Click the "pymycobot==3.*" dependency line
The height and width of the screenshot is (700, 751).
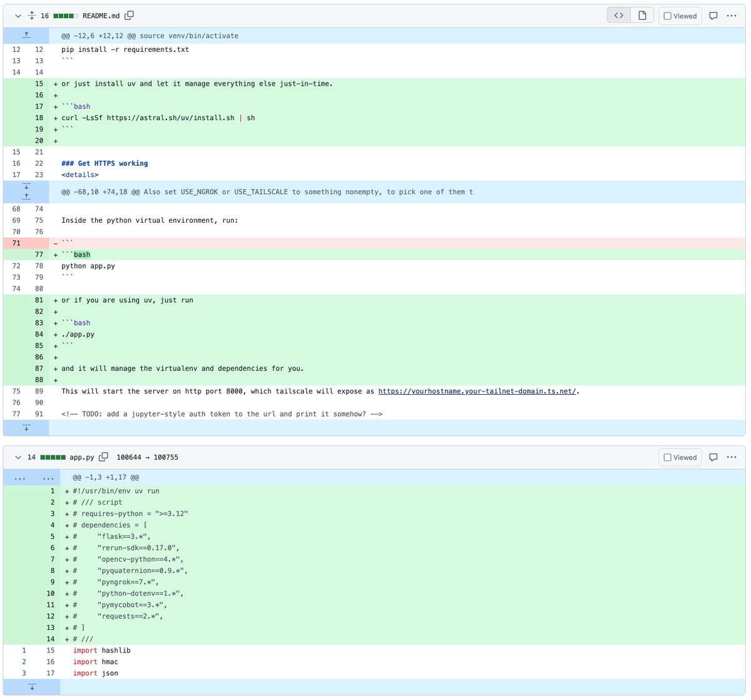[120, 605]
